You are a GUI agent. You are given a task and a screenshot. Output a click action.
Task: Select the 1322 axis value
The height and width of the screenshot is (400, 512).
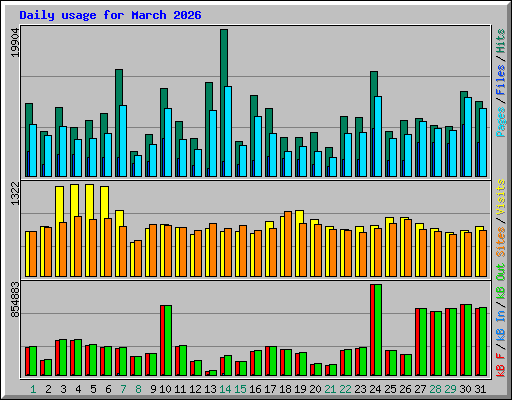[15, 193]
